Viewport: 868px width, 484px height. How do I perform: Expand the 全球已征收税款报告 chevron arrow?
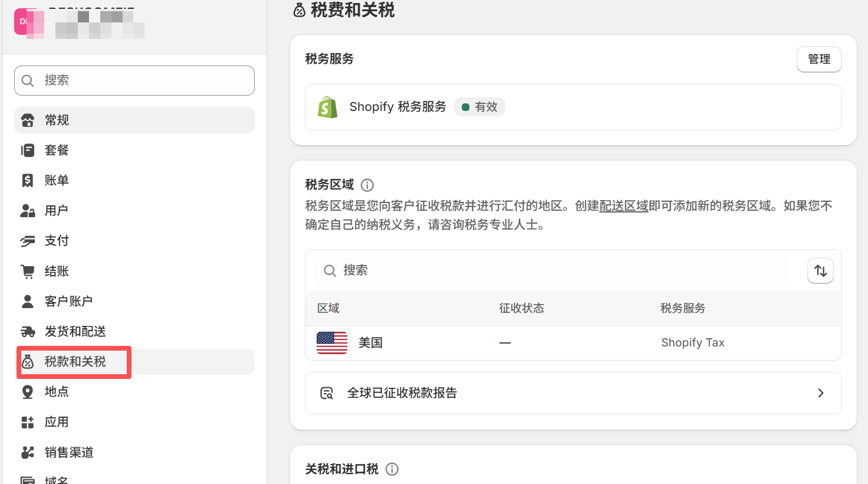pos(821,393)
